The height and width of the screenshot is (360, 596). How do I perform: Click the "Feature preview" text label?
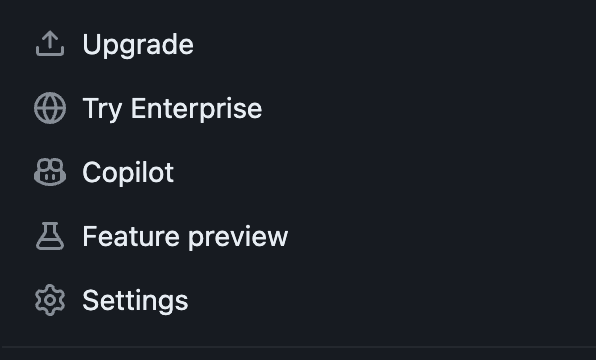(185, 237)
